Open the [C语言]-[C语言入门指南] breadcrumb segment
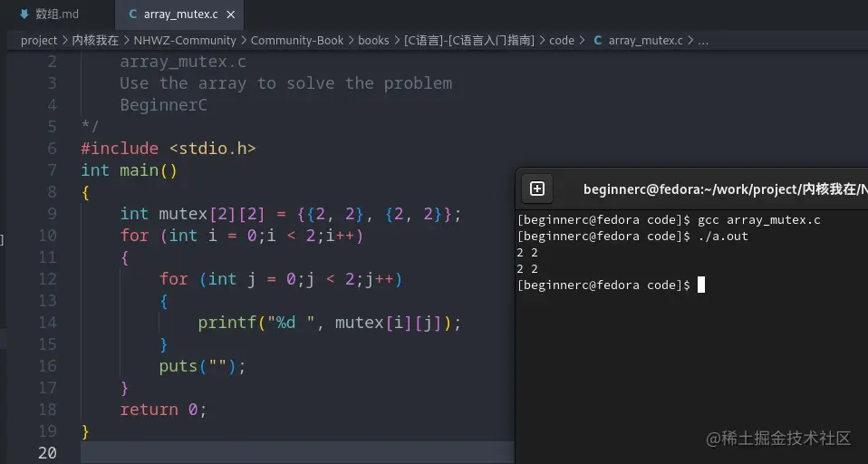Image resolution: width=868 pixels, height=464 pixels. (x=468, y=41)
